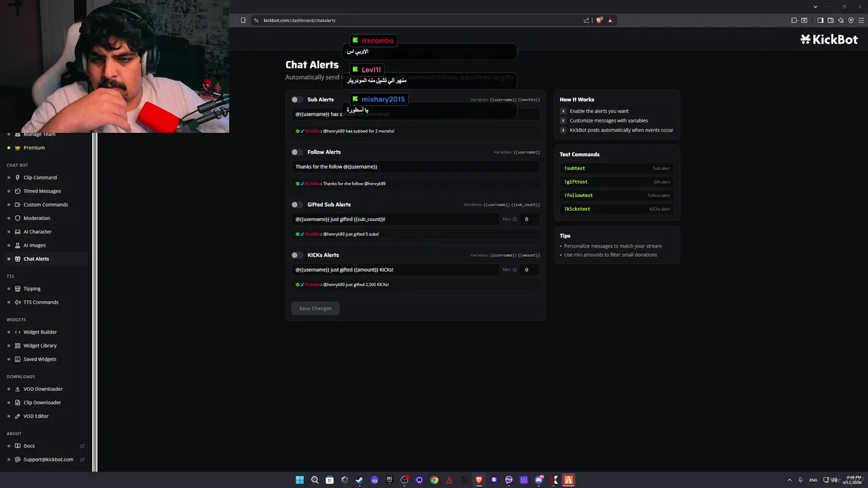Click the Min info icon in KICKs Alerts
This screenshot has width=868, height=488.
coord(515,270)
